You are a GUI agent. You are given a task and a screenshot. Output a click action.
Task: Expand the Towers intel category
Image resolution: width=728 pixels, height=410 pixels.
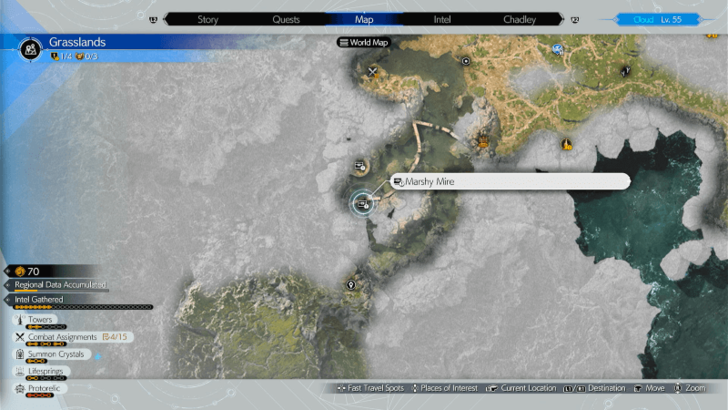41,320
